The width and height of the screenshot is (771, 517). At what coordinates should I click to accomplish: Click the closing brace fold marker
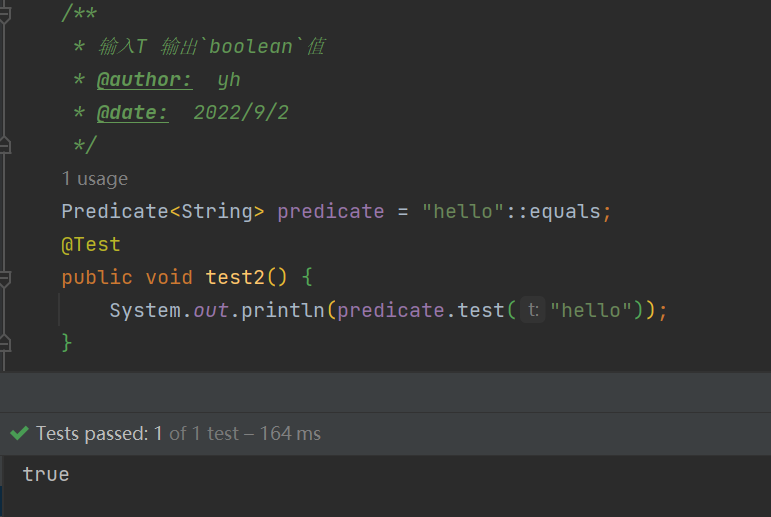(x=5, y=343)
